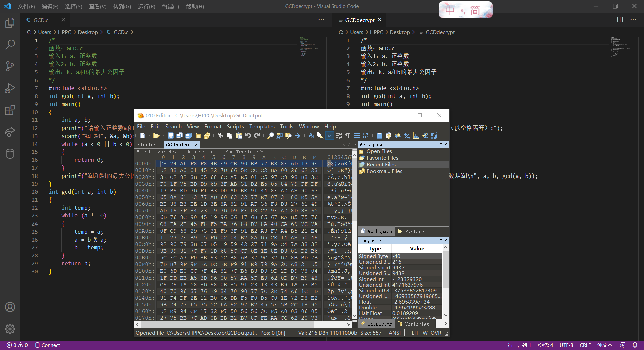
Task: Click the UTF-8 encoding in status bar
Action: 566,345
